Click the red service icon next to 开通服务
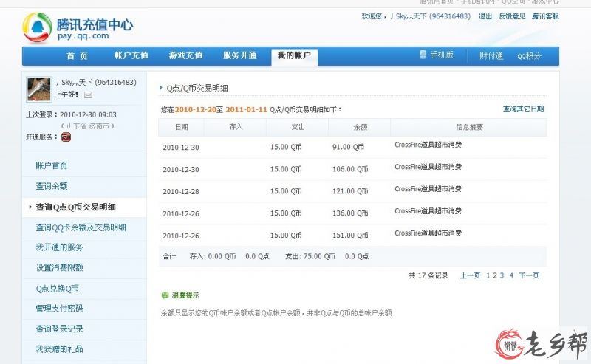The width and height of the screenshot is (591, 364). 66,137
